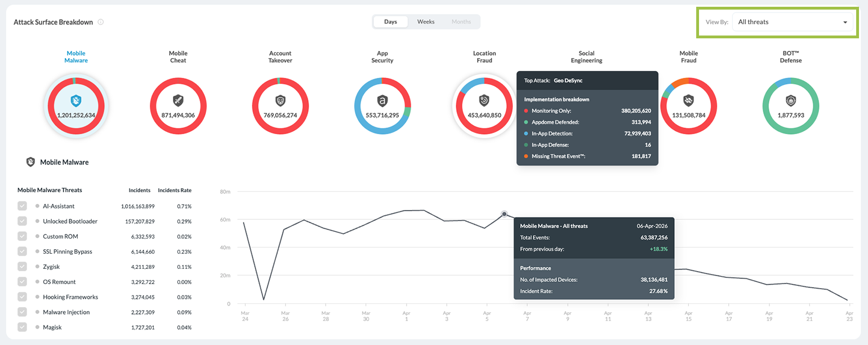868x345 pixels.
Task: Select the App Security donut icon
Action: [x=382, y=101]
